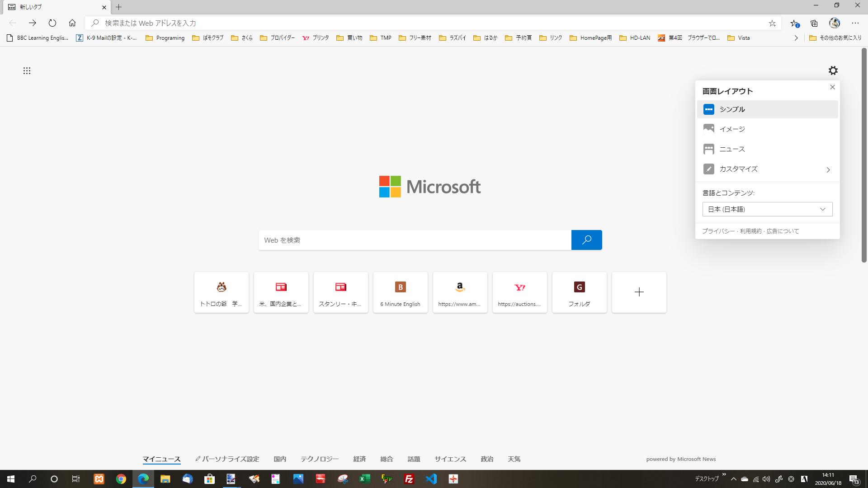Viewport: 868px width, 488px height.
Task: Click the vertical page scrollbar
Action: coord(864,155)
